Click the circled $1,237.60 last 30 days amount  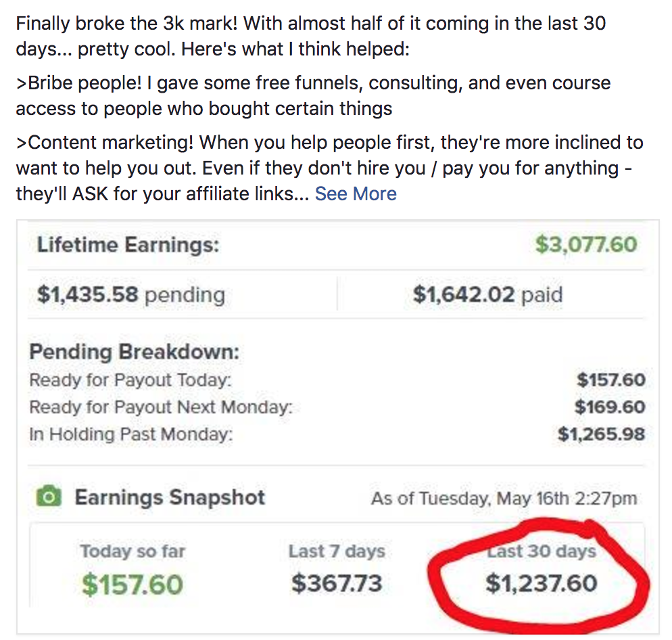point(542,583)
